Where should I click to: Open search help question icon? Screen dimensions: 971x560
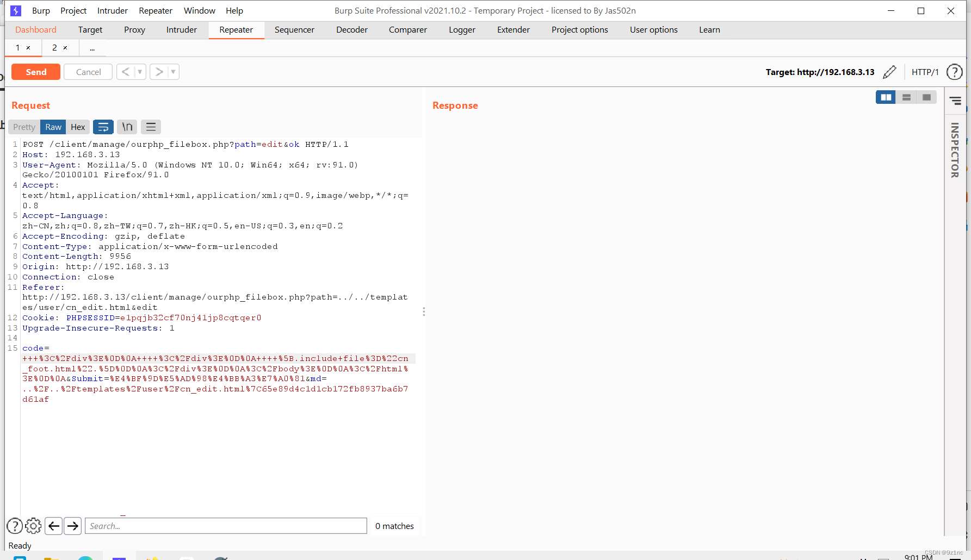click(x=15, y=526)
